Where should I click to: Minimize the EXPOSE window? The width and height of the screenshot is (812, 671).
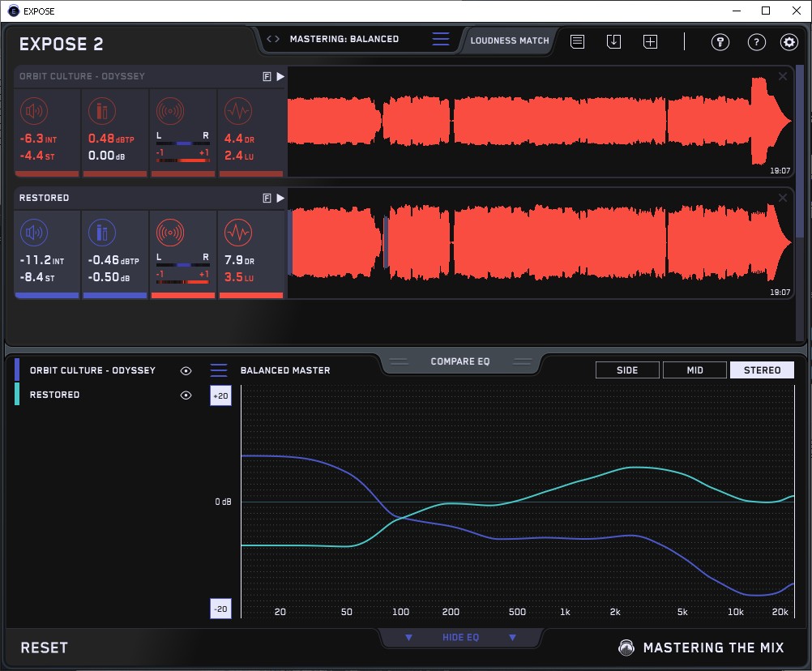point(737,11)
